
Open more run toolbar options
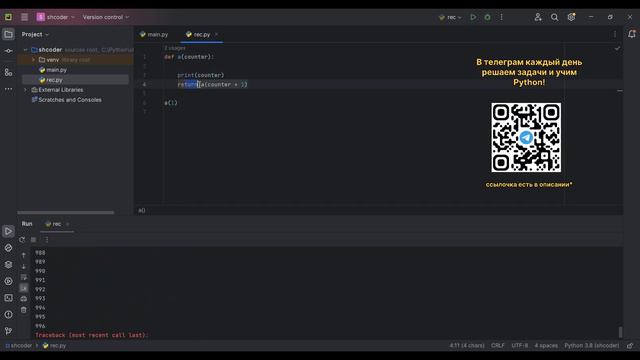click(46, 240)
